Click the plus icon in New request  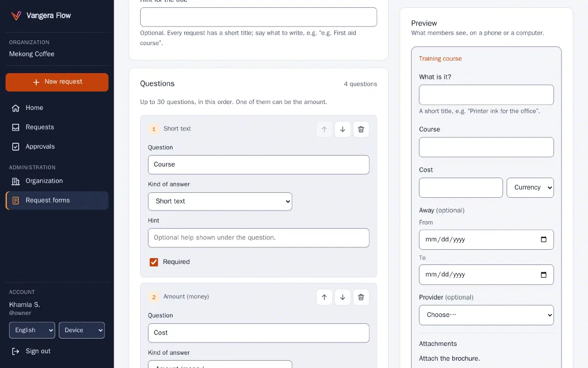coord(36,82)
